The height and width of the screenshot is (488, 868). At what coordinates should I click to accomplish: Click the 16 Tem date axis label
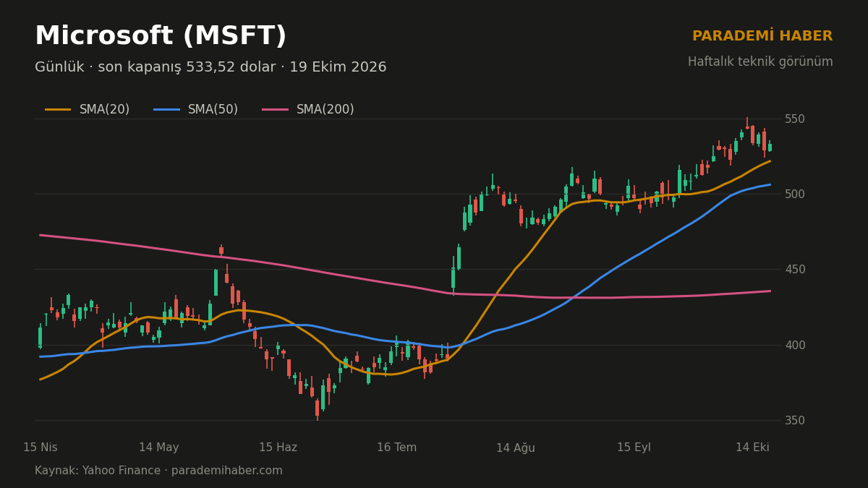(x=396, y=448)
